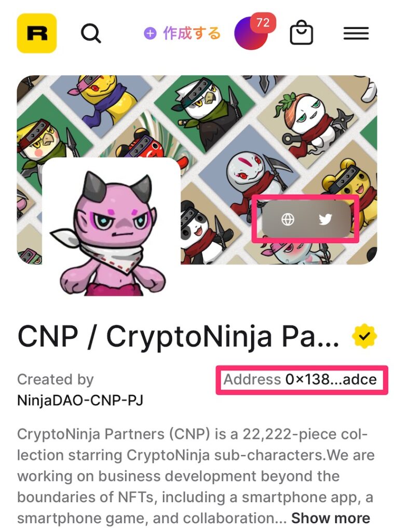This screenshot has height=532, width=394.
Task: Open profile avatar with 72 notifications
Action: click(x=251, y=33)
